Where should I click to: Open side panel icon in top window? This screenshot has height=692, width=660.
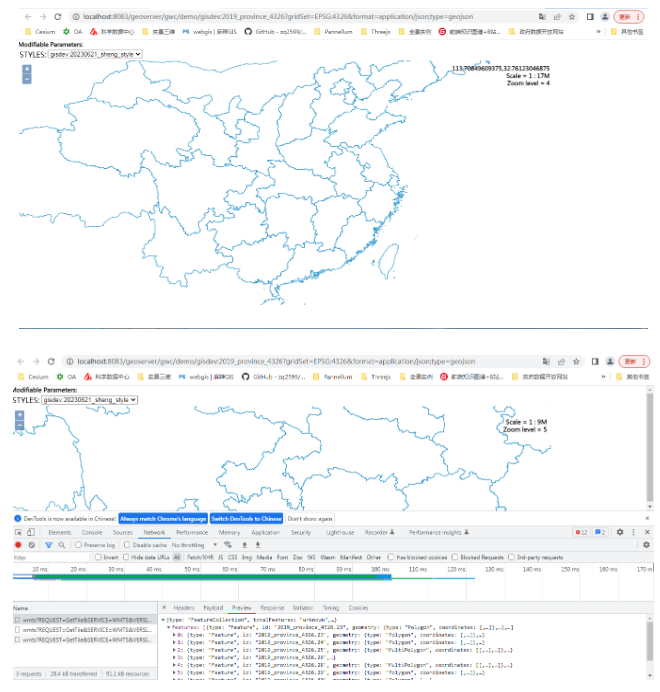click(x=590, y=17)
